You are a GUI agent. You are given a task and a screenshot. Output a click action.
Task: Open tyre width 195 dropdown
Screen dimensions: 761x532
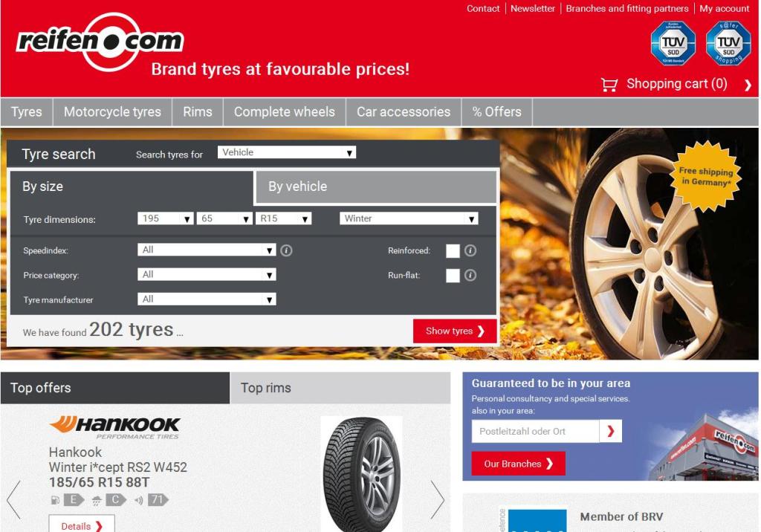pos(166,218)
